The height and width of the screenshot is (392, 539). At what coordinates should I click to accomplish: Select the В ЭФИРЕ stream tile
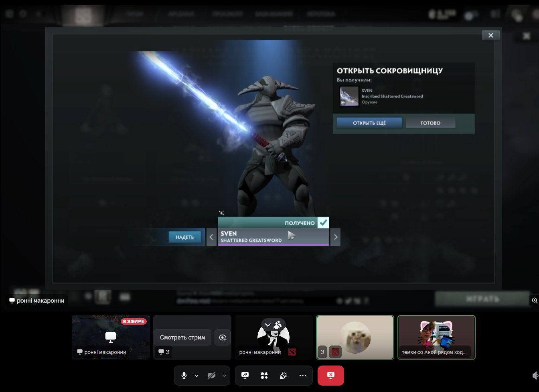pos(111,337)
